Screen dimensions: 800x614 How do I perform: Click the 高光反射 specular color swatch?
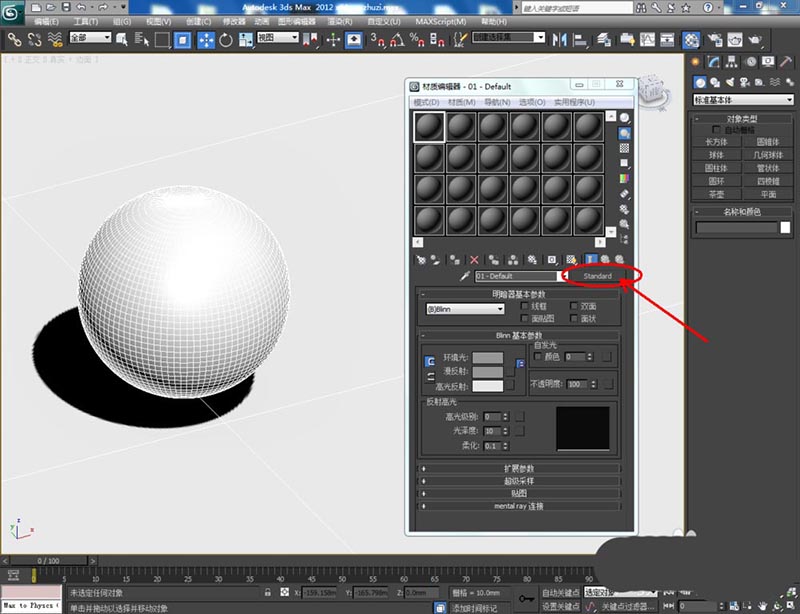coord(488,385)
